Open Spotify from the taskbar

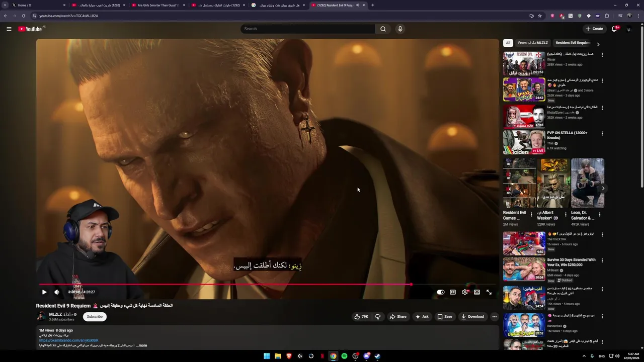[344, 356]
